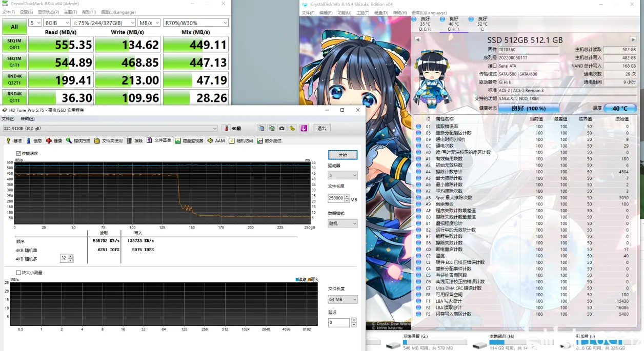Run the SEQ1M Q1T1 test

(14, 62)
